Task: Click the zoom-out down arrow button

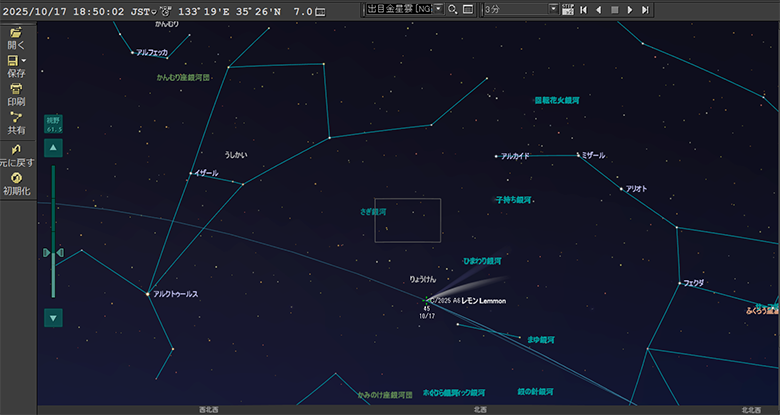Action: 54,317
